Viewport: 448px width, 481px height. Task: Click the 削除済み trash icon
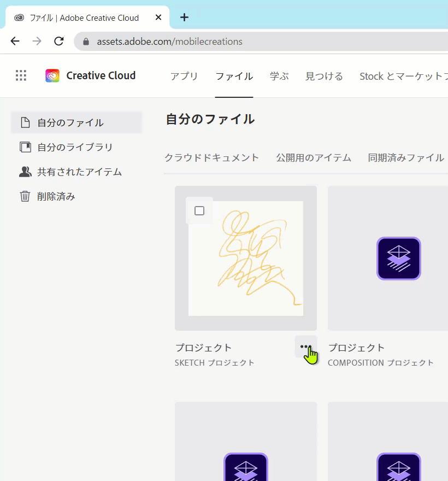point(25,196)
